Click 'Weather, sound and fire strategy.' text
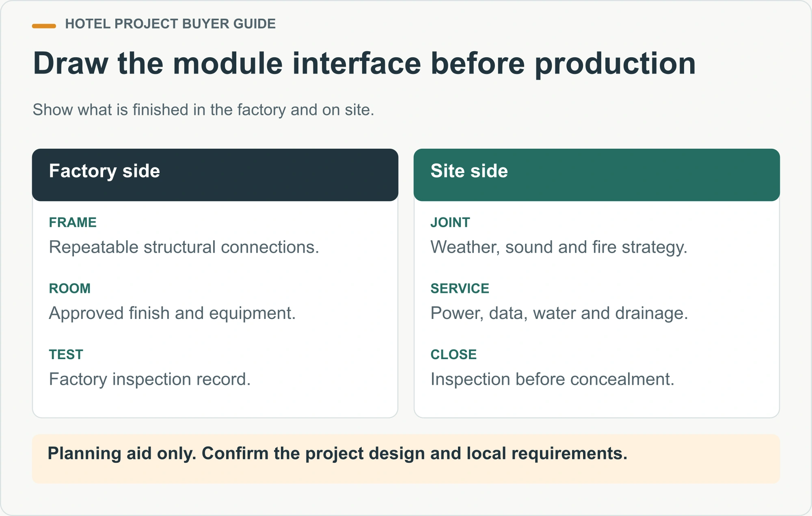 pos(559,247)
